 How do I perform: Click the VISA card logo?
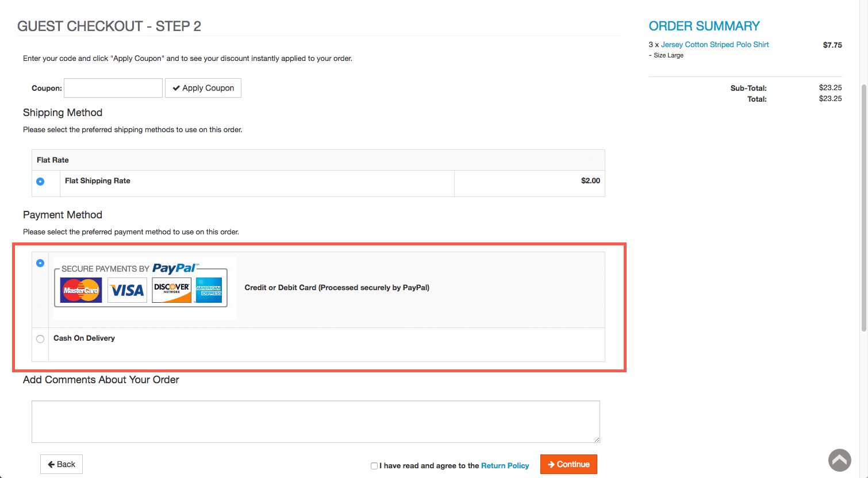[x=127, y=290]
